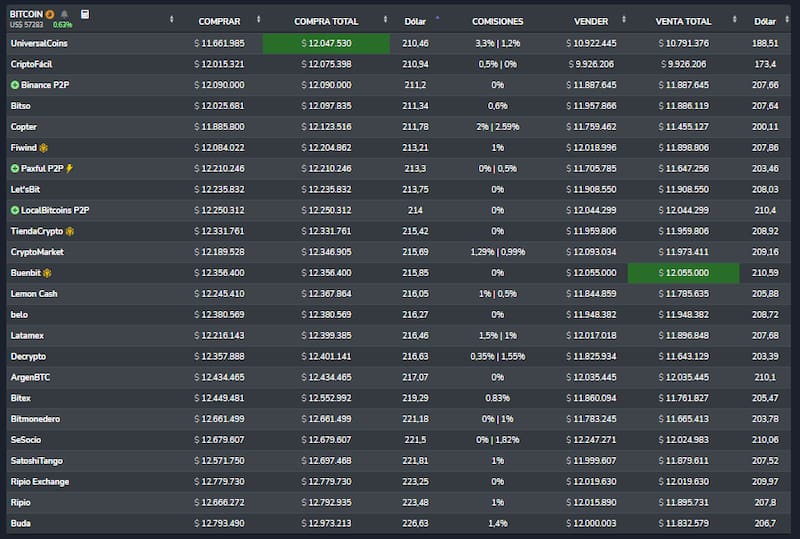Sort by the VENTA TOTAL header
The width and height of the screenshot is (800, 539).
(683, 21)
